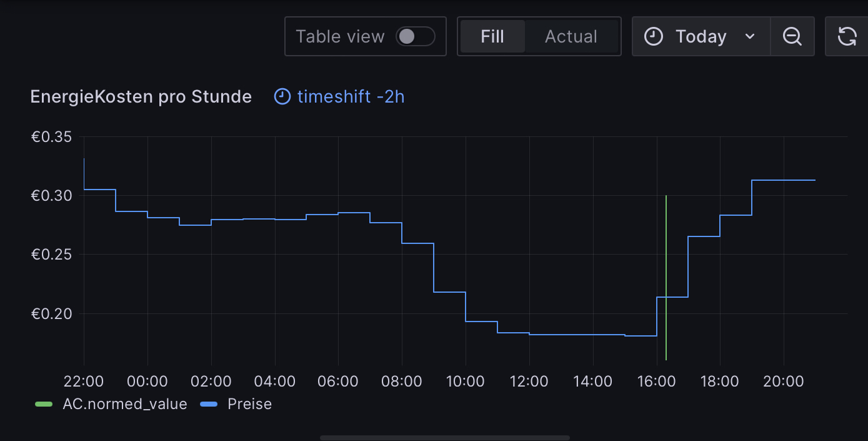This screenshot has height=441, width=868.
Task: Click the Table view label text
Action: (339, 36)
